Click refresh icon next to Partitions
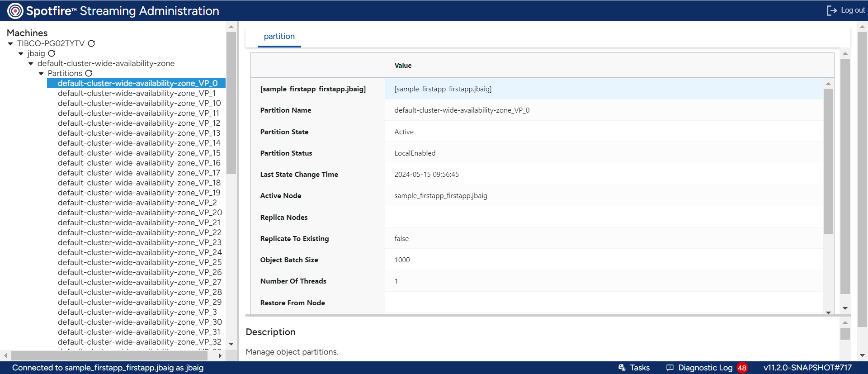The image size is (868, 374). coord(89,73)
